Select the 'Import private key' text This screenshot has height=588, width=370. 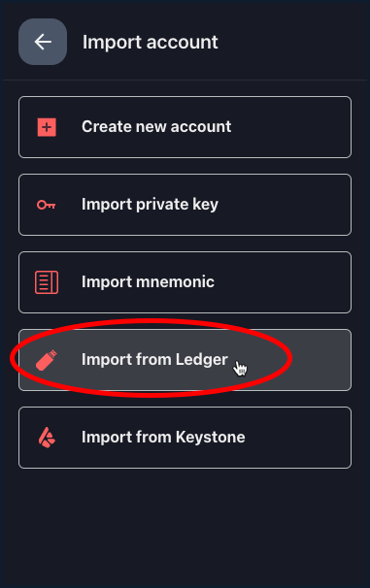coord(150,205)
